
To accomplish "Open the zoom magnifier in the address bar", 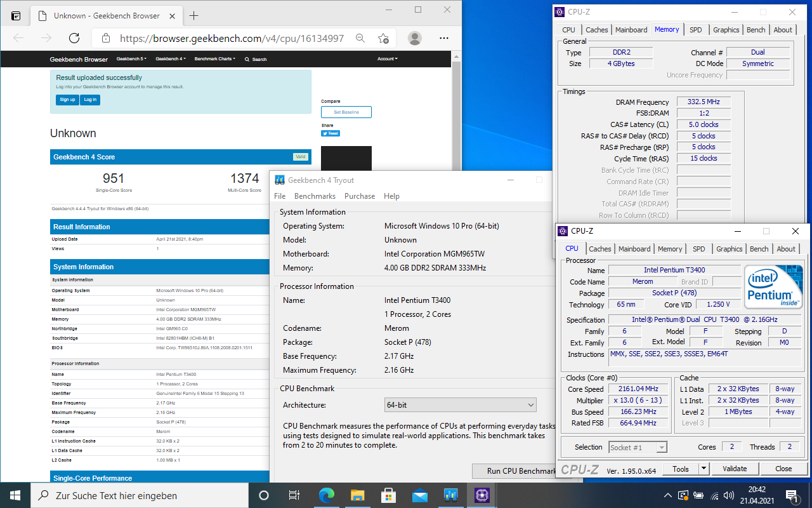I will [x=360, y=38].
